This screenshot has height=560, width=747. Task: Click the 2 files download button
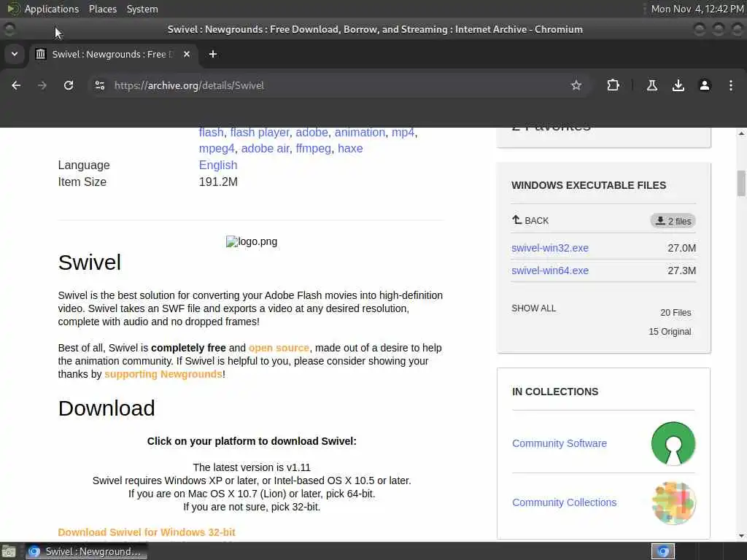point(673,221)
